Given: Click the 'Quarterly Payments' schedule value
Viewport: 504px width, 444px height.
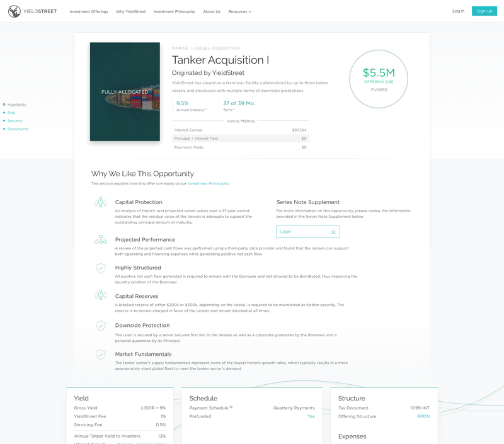Looking at the screenshot, I should 294,408.
